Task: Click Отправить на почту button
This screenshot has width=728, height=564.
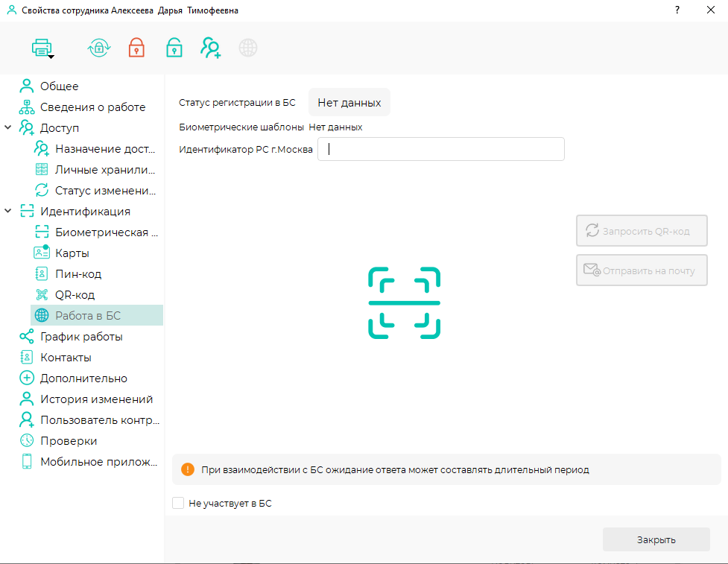Action: coord(642,270)
